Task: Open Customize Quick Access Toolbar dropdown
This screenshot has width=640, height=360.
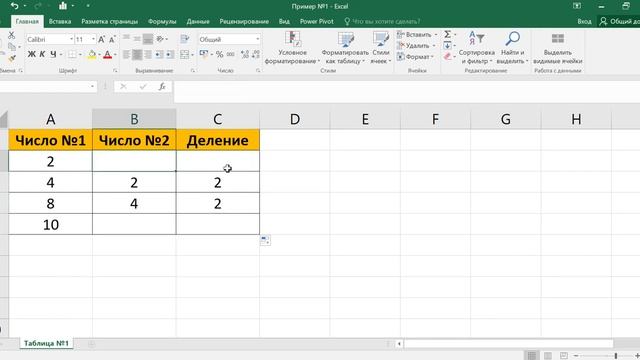Action: (x=88, y=6)
